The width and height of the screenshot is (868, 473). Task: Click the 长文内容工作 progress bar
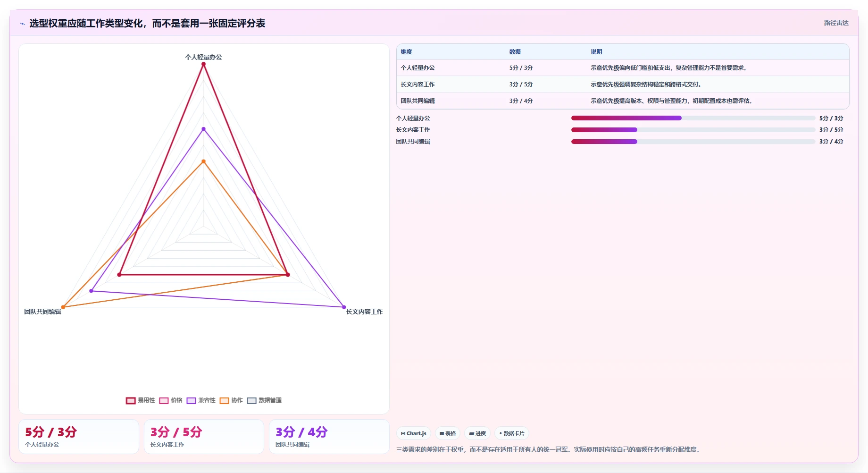[693, 130]
